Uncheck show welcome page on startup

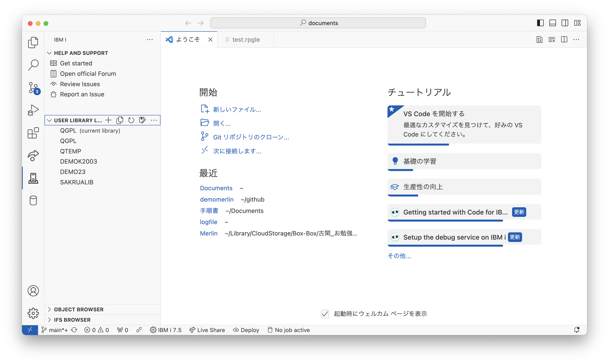[325, 314]
